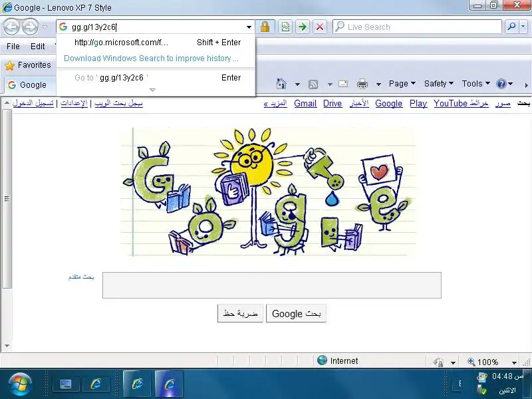532x399 pixels.
Task: Open the الأخبار news link
Action: coord(359,104)
